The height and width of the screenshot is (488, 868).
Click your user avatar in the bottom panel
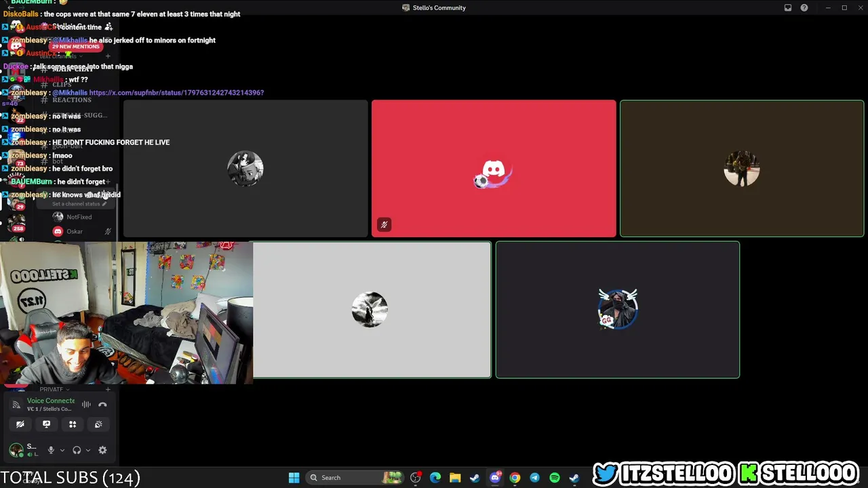click(x=16, y=450)
